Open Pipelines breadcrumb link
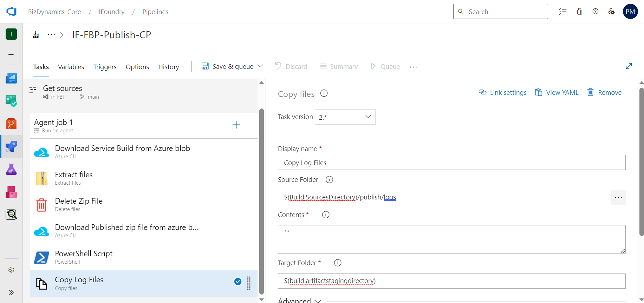Image resolution: width=644 pixels, height=303 pixels. tap(155, 12)
